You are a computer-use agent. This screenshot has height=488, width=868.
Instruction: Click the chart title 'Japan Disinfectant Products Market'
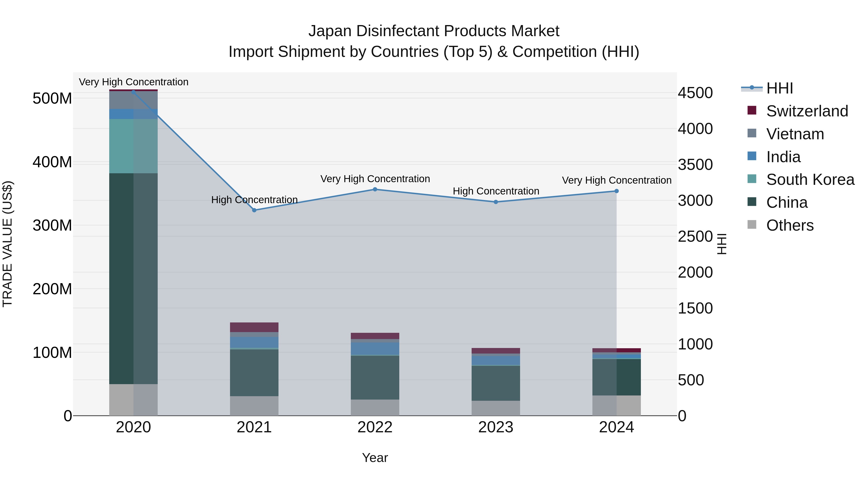(434, 31)
